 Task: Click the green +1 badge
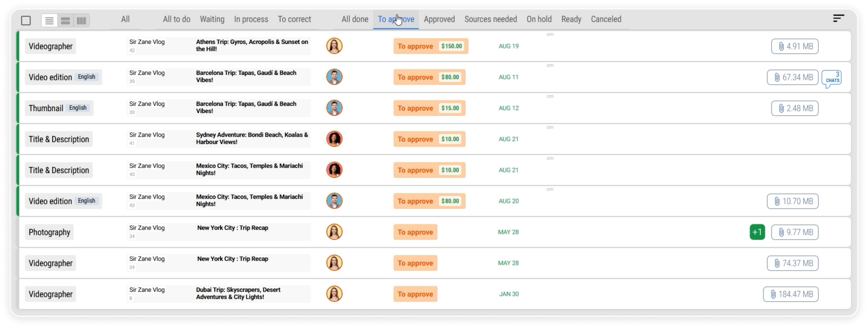(757, 232)
